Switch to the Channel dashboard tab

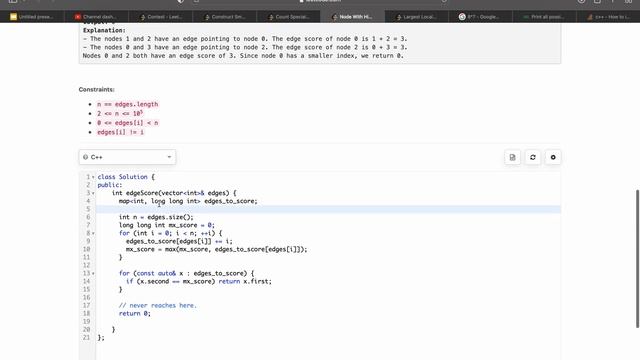[96, 17]
